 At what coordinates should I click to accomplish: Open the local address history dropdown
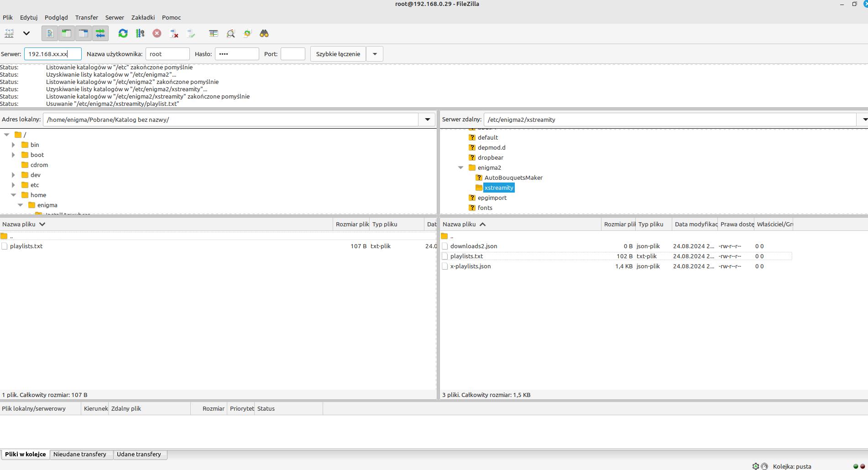(x=427, y=119)
